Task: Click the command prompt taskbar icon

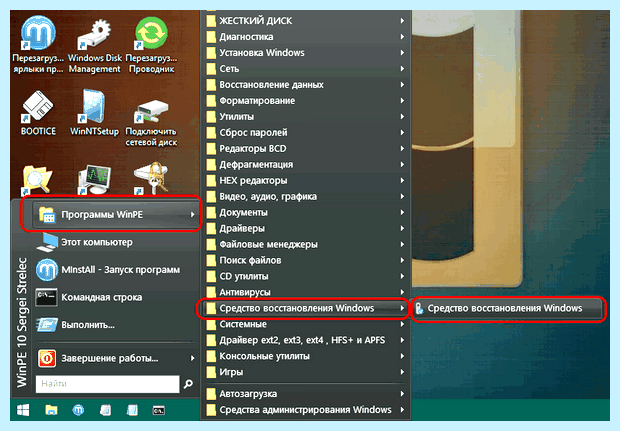Action: (x=159, y=410)
